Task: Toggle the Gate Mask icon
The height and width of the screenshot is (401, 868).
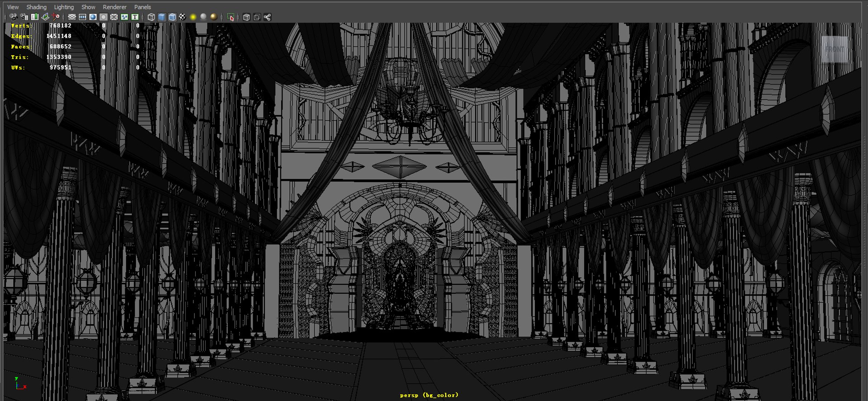Action: point(104,17)
